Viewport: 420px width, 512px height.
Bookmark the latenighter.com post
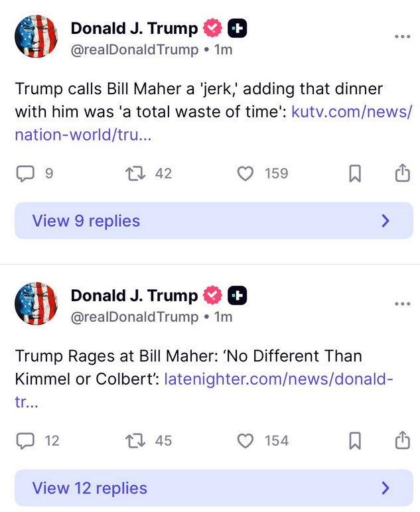click(x=355, y=440)
